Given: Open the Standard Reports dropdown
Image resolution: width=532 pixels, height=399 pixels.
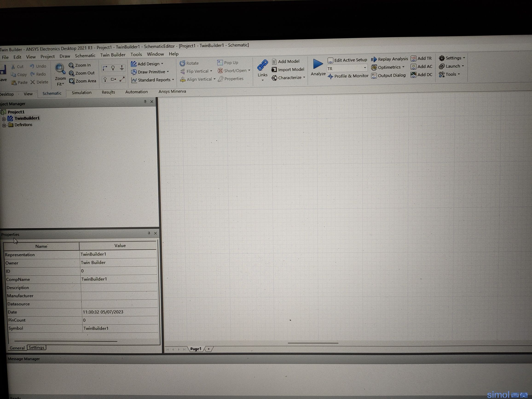Looking at the screenshot, I should (x=173, y=80).
